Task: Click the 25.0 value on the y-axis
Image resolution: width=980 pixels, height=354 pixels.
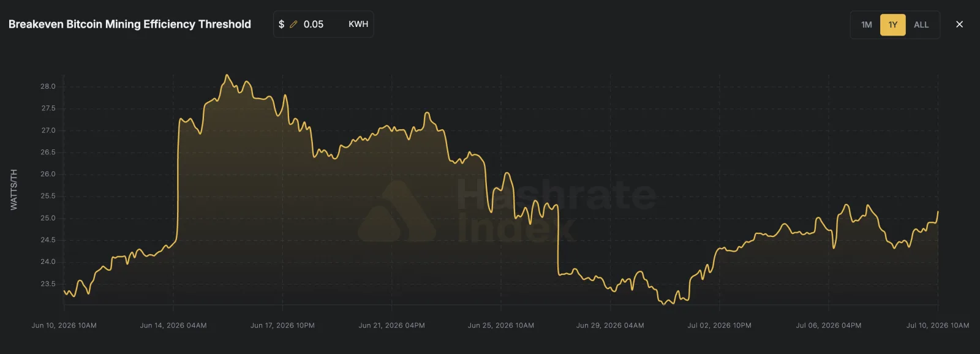Action: [x=48, y=218]
